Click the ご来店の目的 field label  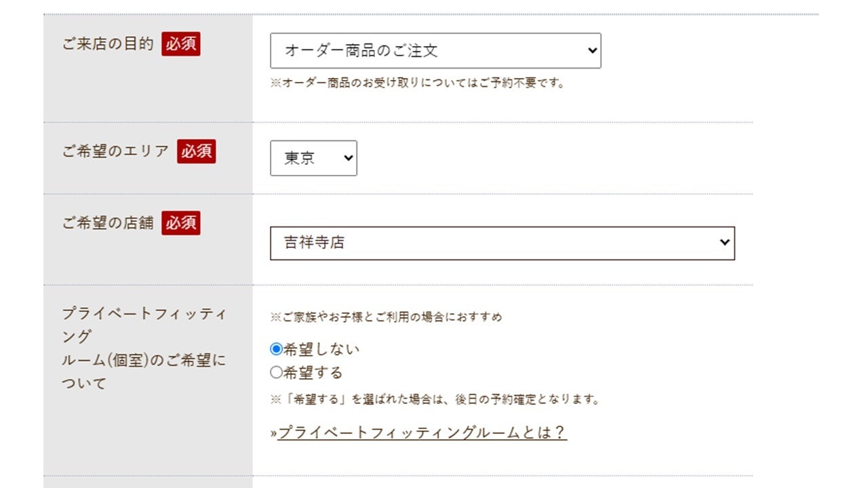(108, 45)
